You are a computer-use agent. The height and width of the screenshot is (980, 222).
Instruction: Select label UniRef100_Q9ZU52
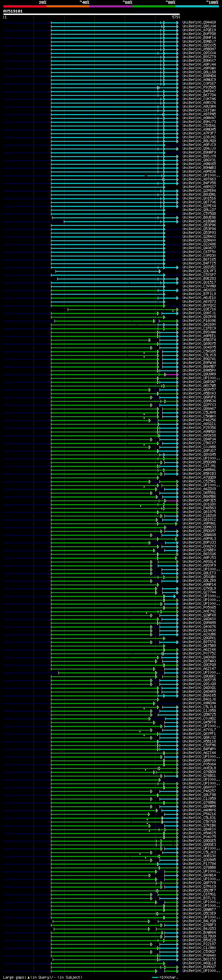click(x=199, y=267)
